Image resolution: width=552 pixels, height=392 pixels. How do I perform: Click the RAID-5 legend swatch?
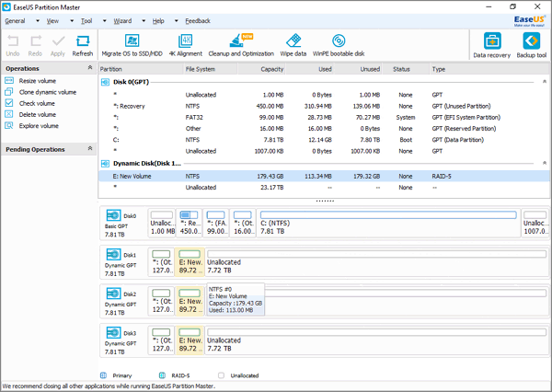coord(162,375)
